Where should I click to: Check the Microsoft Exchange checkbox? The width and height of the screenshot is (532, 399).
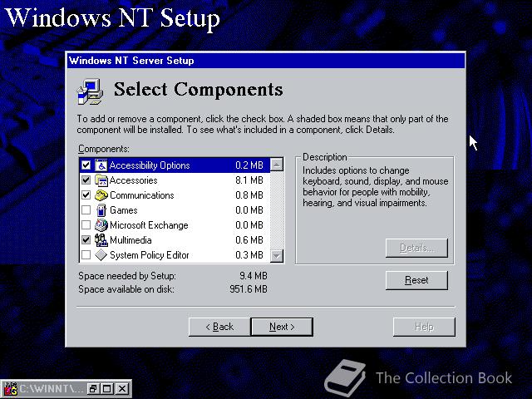(86, 225)
